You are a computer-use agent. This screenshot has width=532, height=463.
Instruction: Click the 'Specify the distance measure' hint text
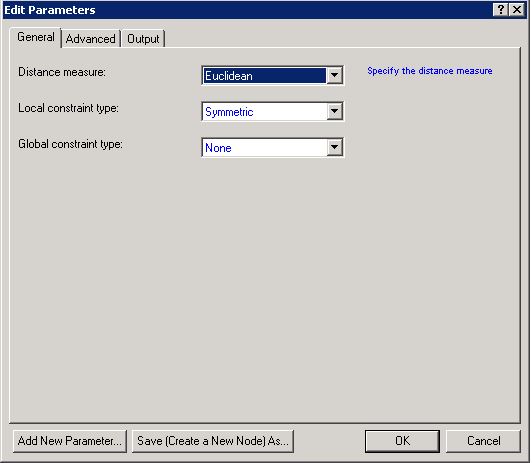tap(430, 71)
